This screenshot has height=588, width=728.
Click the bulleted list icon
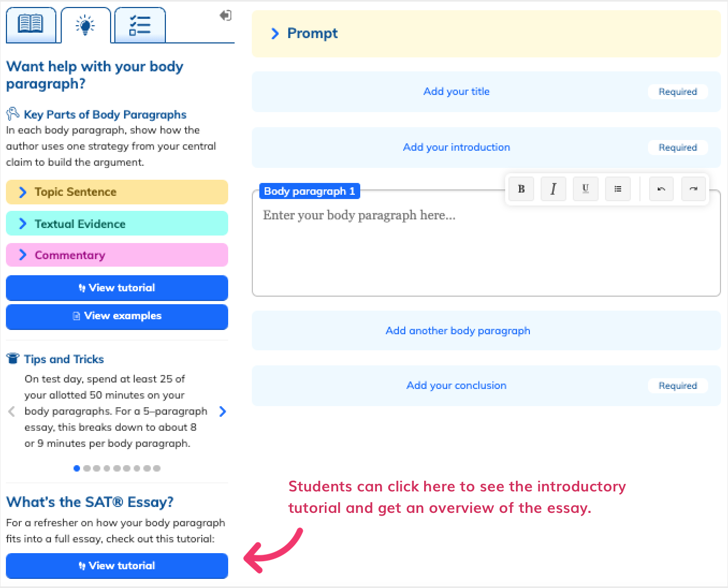coord(617,189)
